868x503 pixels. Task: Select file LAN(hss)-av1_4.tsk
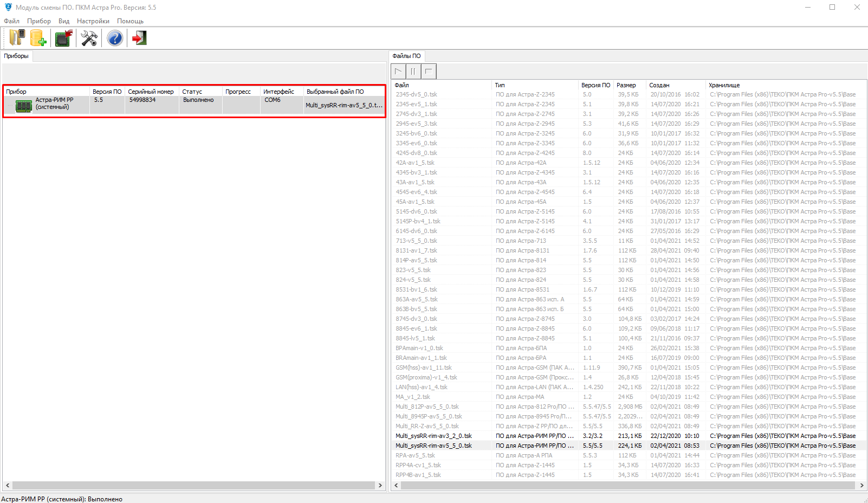click(422, 387)
